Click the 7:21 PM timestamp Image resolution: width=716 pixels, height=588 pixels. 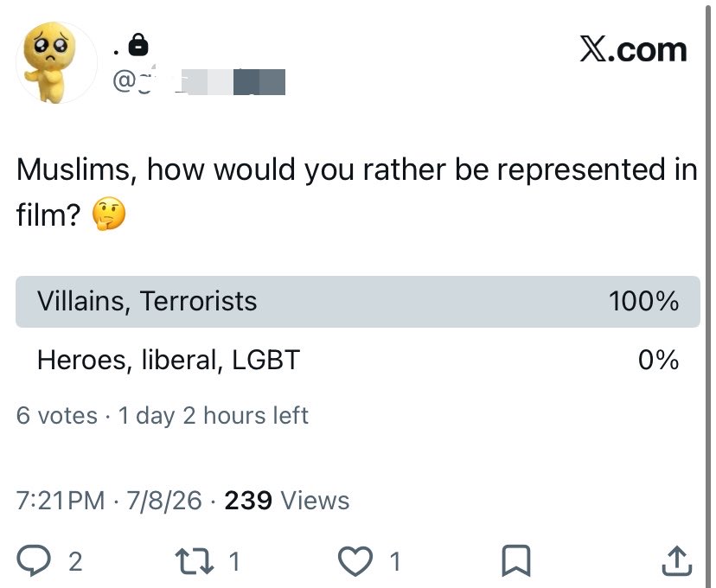click(61, 500)
